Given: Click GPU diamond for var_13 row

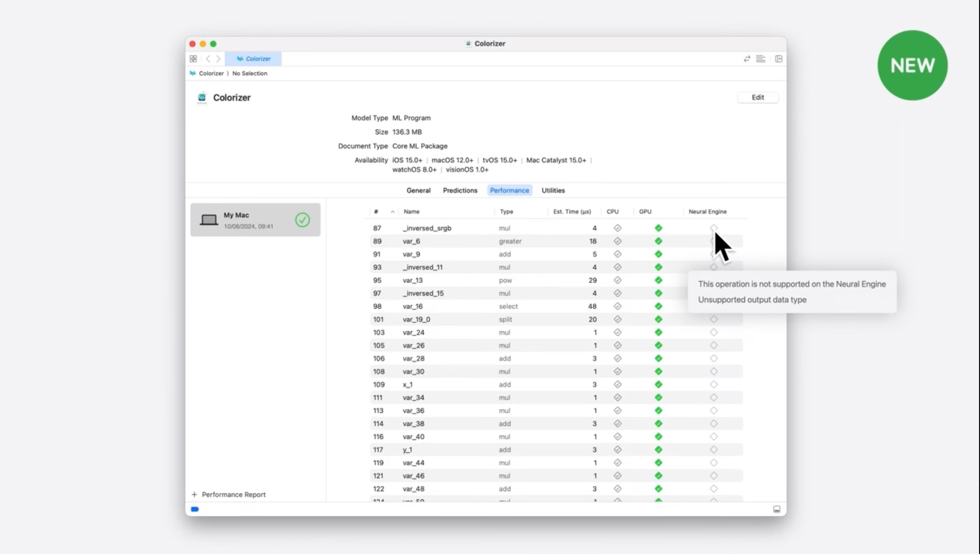Looking at the screenshot, I should point(658,281).
